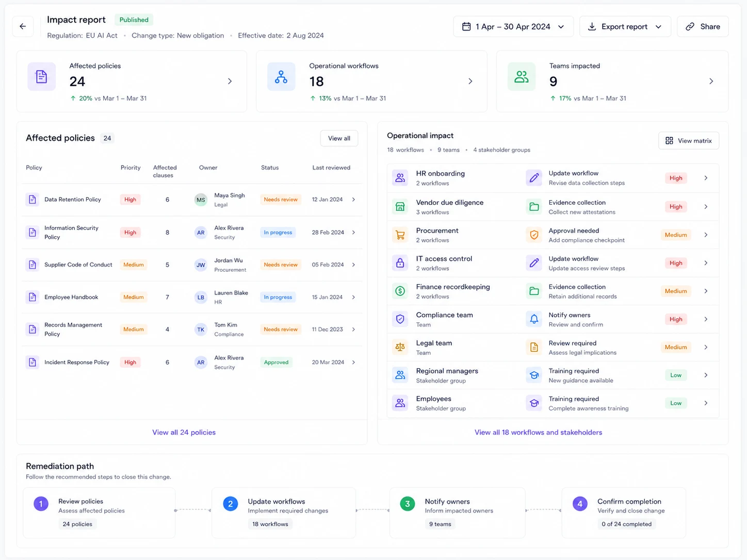Click the View all policies button

339,138
